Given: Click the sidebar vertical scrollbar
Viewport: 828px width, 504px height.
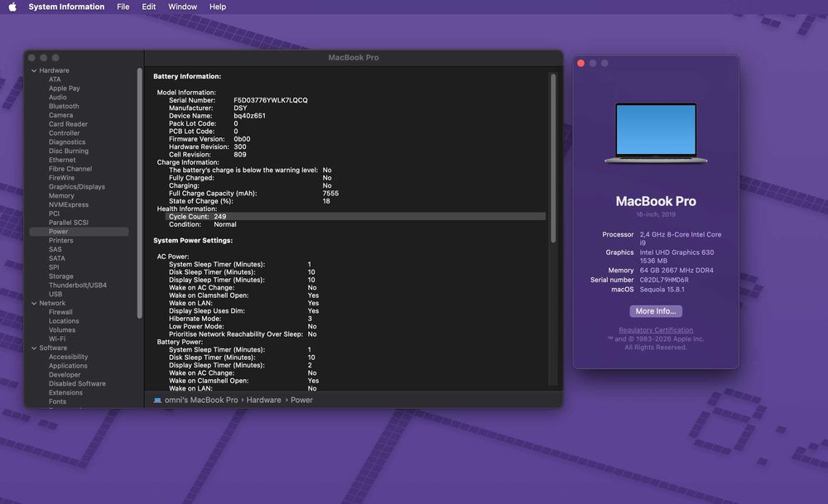Looking at the screenshot, I should 139,193.
